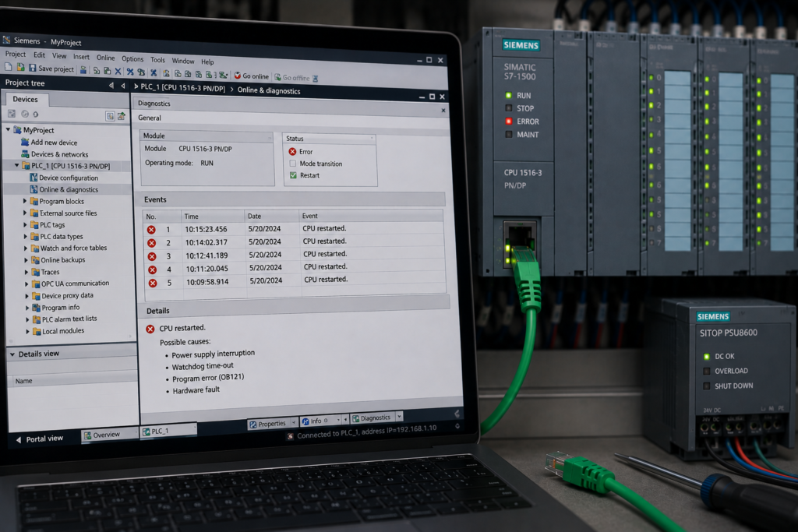Screen dimensions: 798x532
Task: Click the Go online button
Action: (x=252, y=76)
